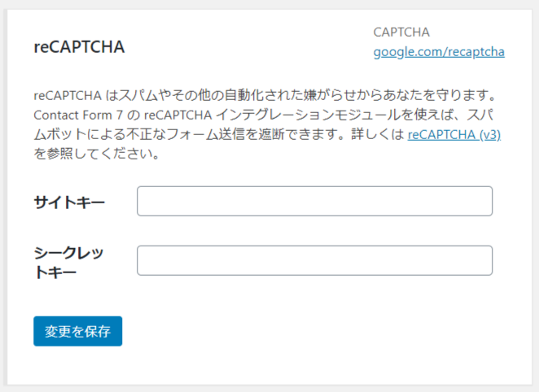
Task: Click the サイトキー field label
Action: pyautogui.click(x=69, y=202)
